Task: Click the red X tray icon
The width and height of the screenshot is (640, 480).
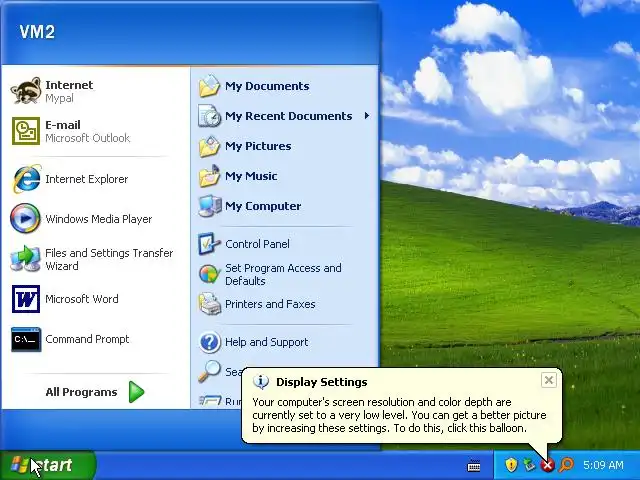Action: point(547,465)
